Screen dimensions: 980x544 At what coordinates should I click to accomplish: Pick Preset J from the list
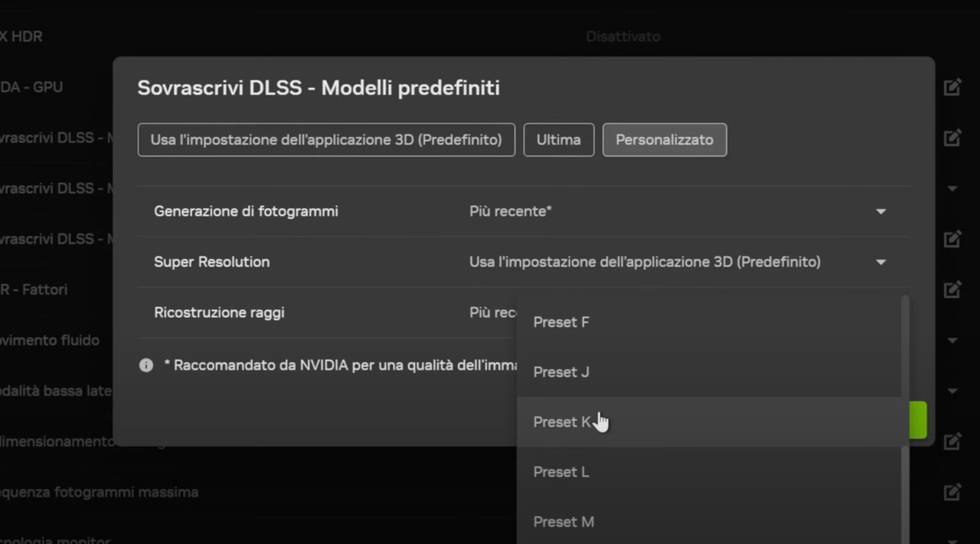click(709, 372)
